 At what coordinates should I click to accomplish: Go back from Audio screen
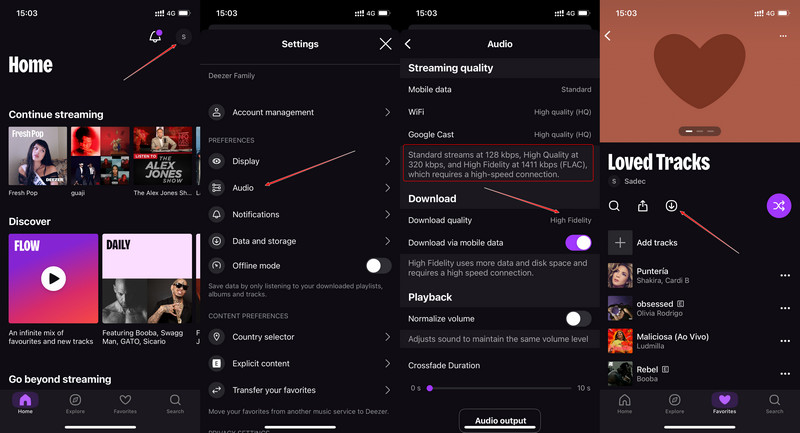click(408, 44)
